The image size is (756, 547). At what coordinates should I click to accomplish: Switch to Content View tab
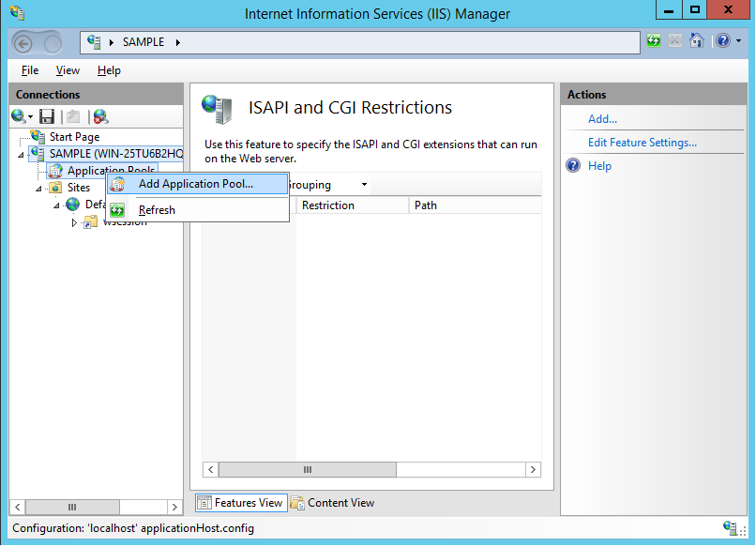tap(333, 503)
